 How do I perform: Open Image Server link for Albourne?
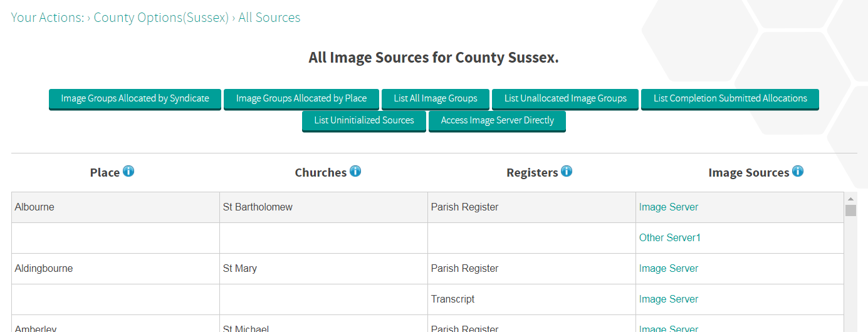pyautogui.click(x=669, y=207)
